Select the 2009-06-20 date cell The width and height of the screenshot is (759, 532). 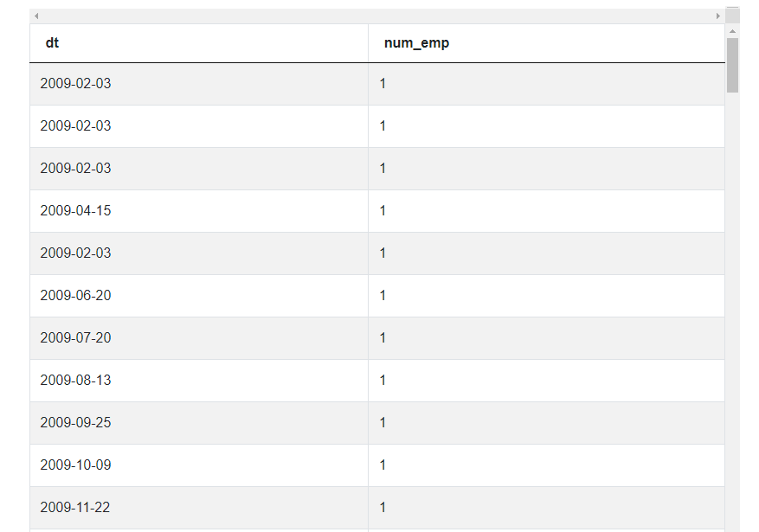(75, 296)
